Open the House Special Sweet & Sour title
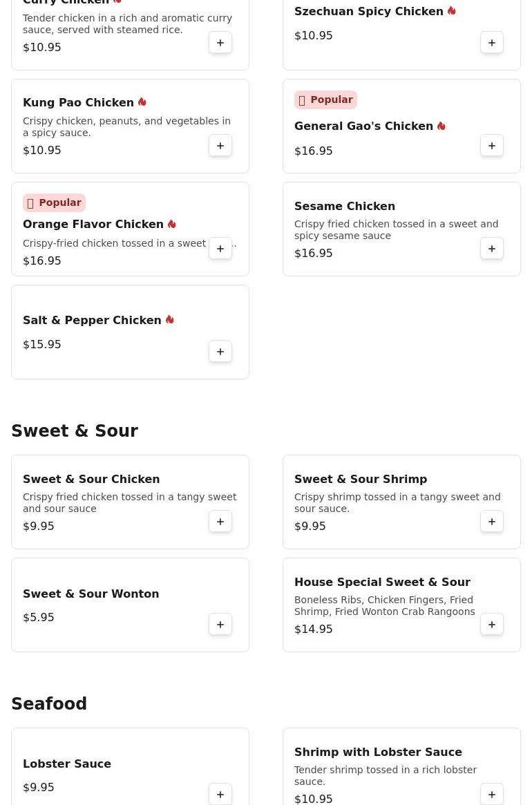This screenshot has height=805, width=532. [x=382, y=582]
